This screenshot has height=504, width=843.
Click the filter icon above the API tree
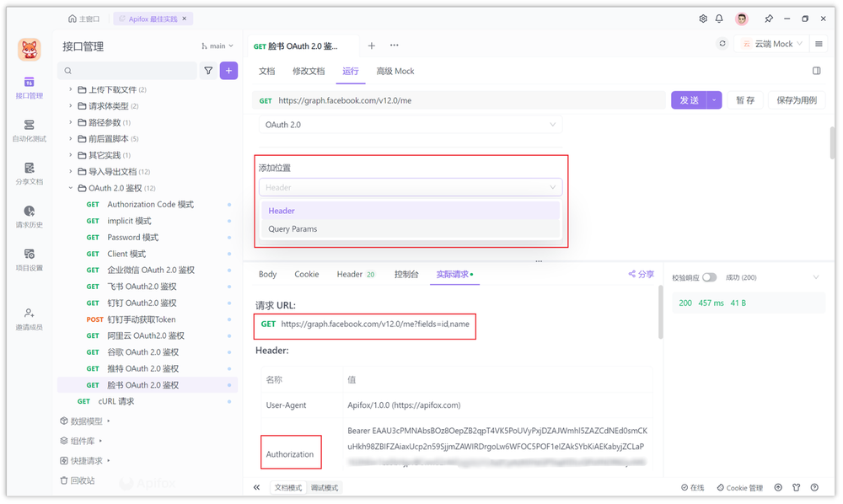tap(208, 71)
